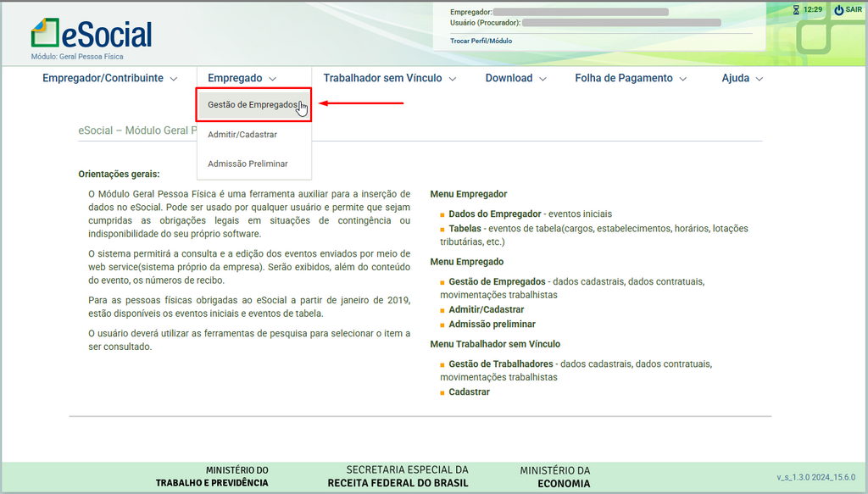Click the session timer hourglass icon

point(796,10)
